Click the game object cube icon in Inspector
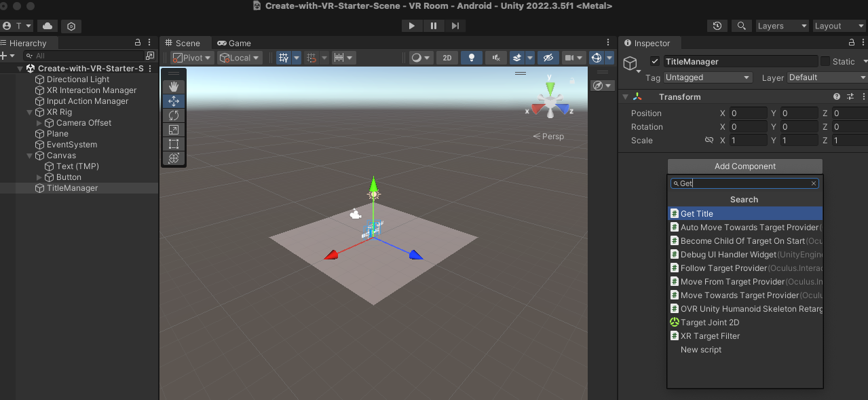Image resolution: width=868 pixels, height=400 pixels. [x=630, y=63]
